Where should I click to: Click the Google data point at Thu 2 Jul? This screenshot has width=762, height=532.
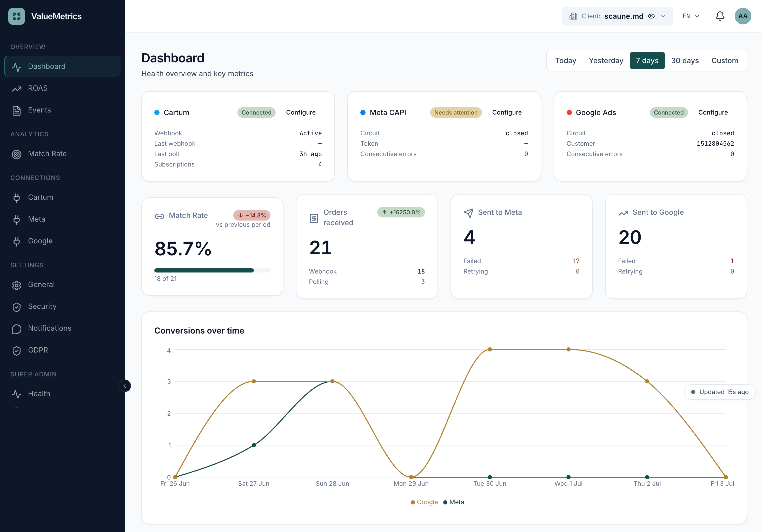coord(647,381)
